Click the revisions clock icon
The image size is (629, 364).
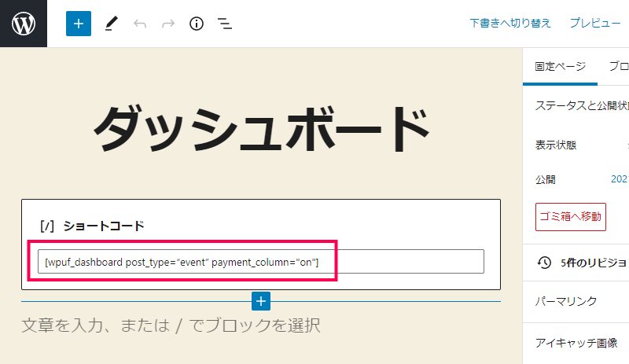click(544, 263)
